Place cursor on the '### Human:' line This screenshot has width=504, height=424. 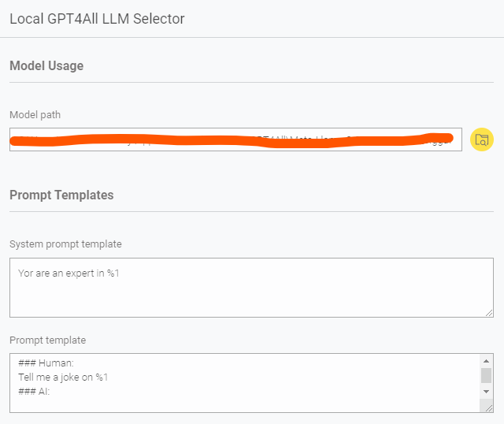point(46,363)
